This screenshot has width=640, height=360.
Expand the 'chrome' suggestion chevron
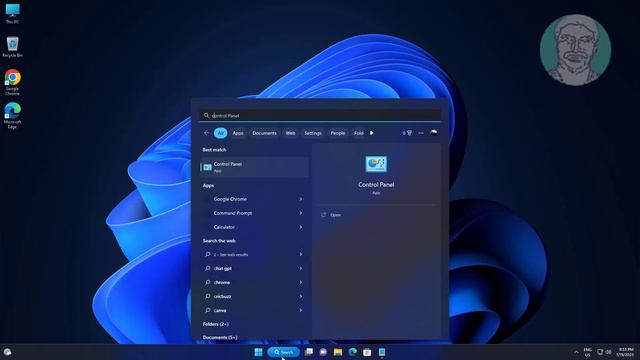(301, 282)
